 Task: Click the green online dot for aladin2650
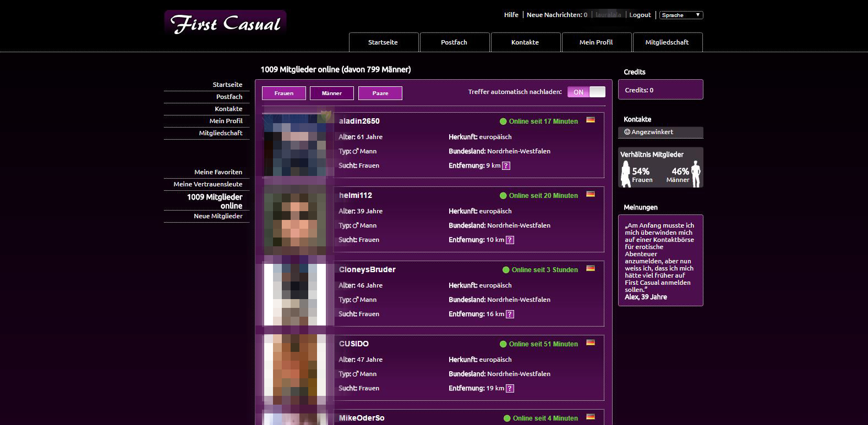(503, 122)
